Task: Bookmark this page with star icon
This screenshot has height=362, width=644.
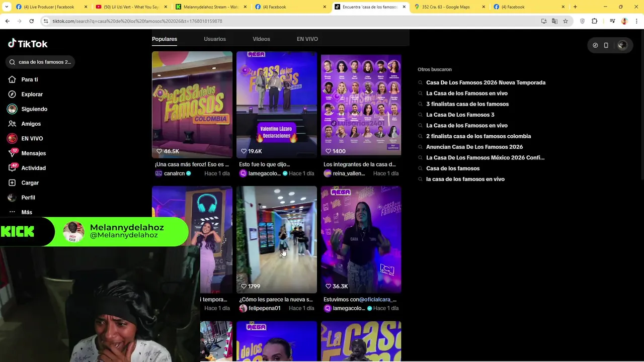Action: point(566,21)
